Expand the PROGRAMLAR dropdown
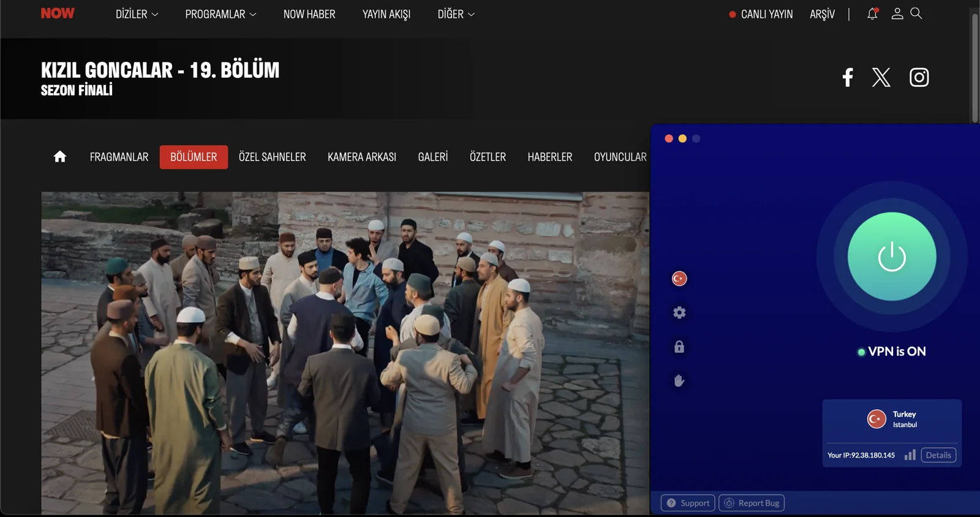The image size is (980, 517). coord(221,14)
